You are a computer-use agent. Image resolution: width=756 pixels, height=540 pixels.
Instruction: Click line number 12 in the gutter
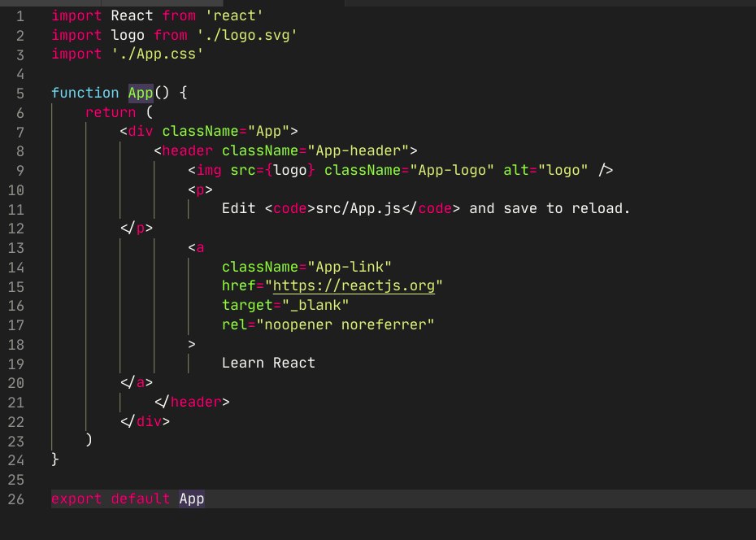coord(16,229)
